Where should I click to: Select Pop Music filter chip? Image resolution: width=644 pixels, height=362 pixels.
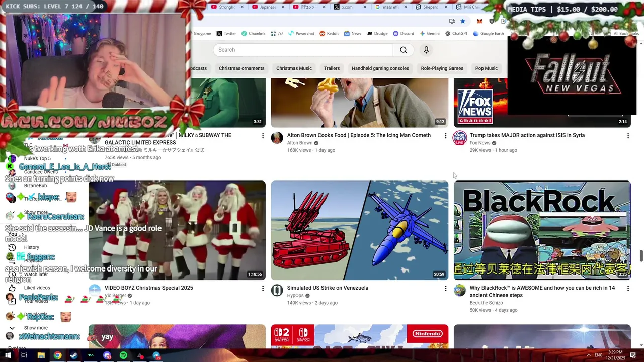(487, 68)
